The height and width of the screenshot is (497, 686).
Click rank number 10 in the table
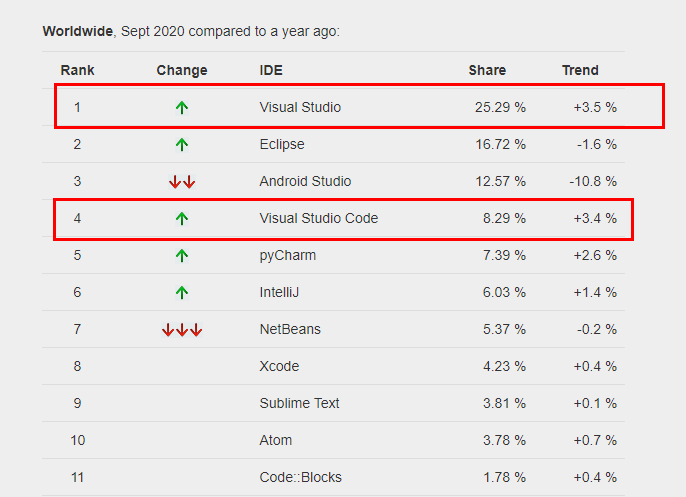coord(78,440)
